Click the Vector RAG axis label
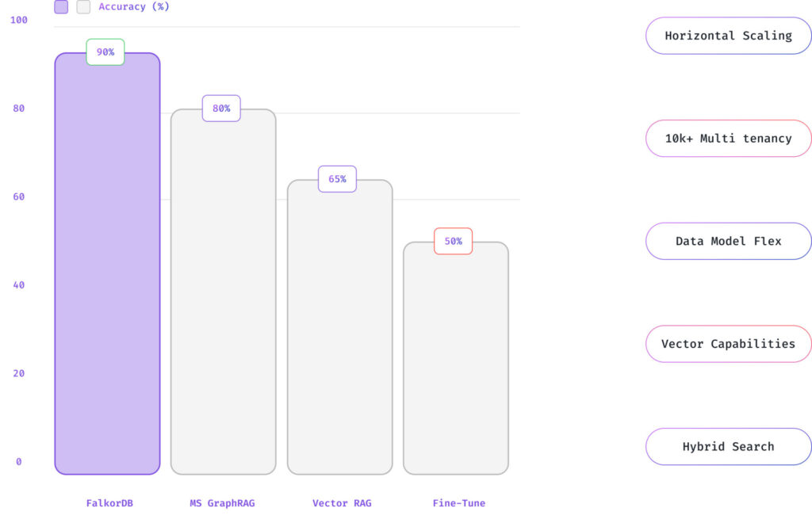The image size is (812, 515). coord(342,503)
